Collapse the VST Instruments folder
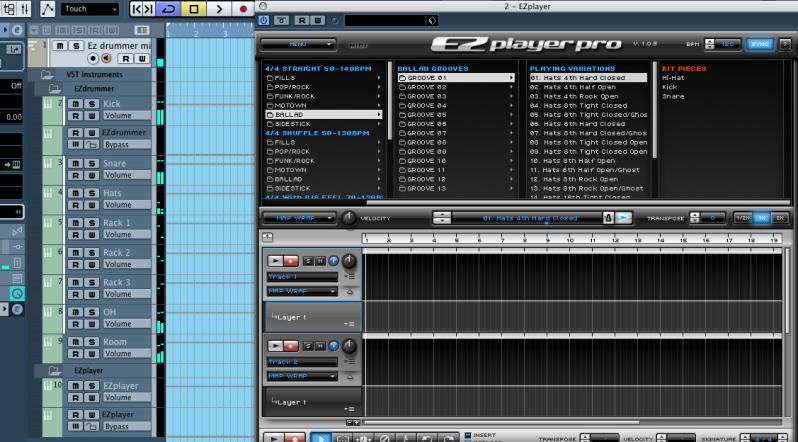This screenshot has width=798, height=442. pos(47,74)
